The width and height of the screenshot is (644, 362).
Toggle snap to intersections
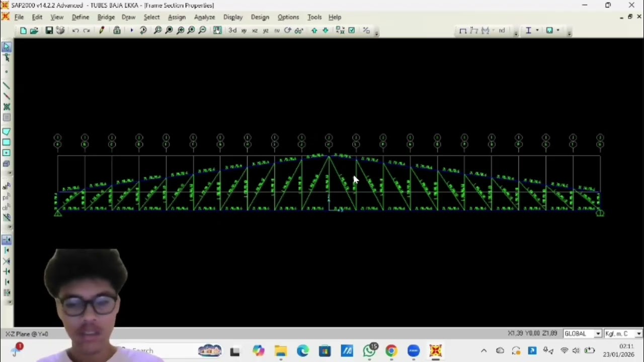click(7, 261)
